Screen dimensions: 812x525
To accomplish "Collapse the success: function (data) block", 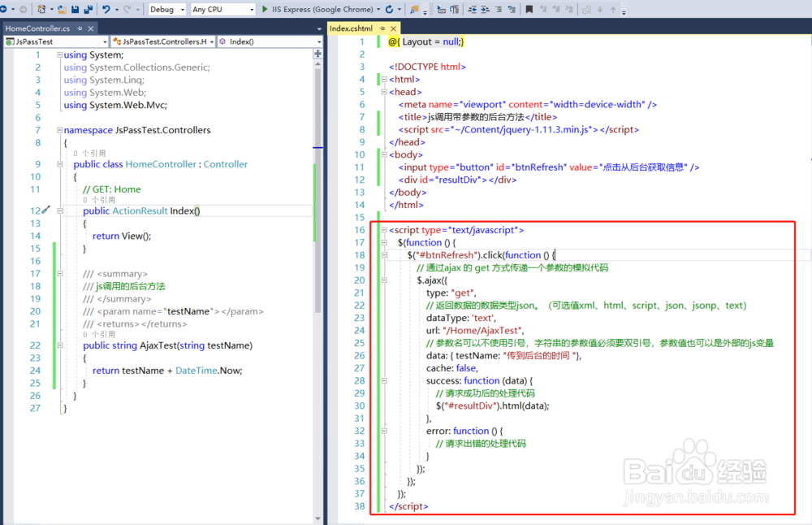I will pos(384,380).
